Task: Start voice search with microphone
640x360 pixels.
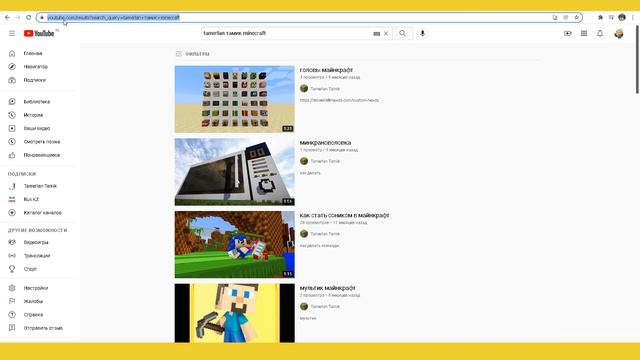Action: [422, 33]
